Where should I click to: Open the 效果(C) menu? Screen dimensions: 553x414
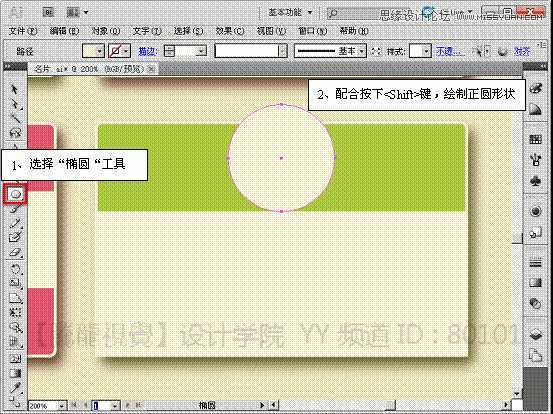pyautogui.click(x=230, y=31)
